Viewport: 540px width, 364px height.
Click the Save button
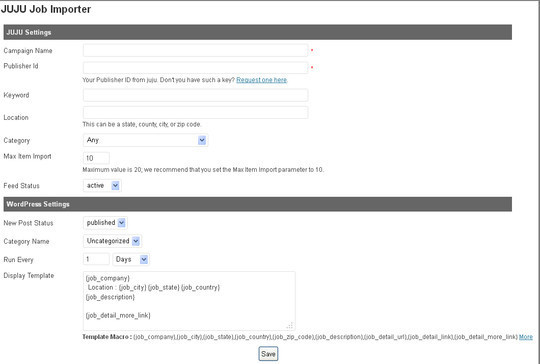[x=268, y=354]
